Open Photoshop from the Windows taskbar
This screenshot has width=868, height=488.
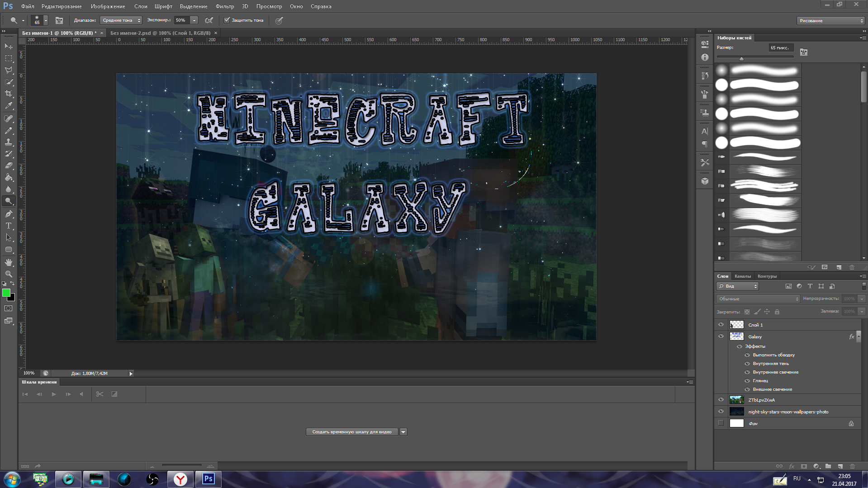click(x=208, y=479)
